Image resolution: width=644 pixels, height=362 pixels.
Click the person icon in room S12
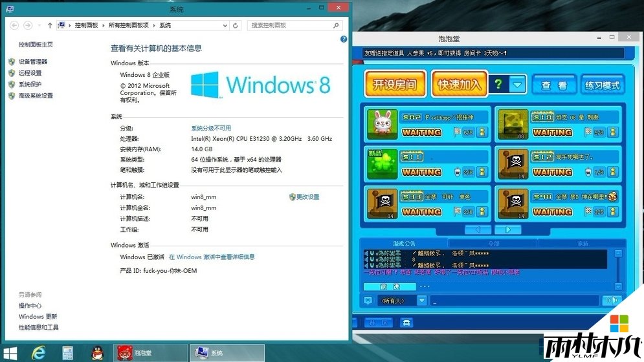(613, 172)
